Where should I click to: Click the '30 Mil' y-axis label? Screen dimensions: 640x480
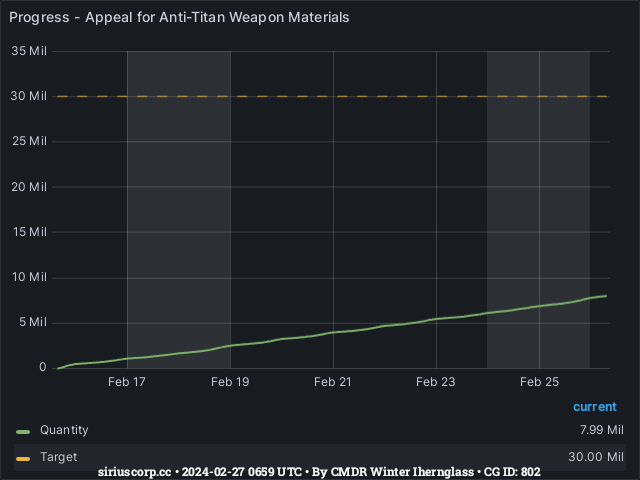click(29, 96)
